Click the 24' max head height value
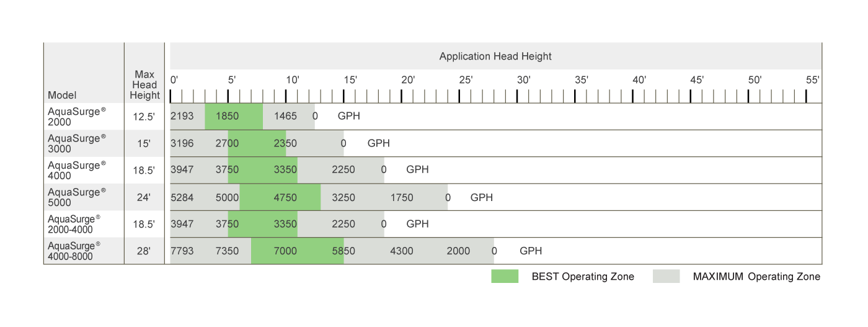 tap(144, 197)
